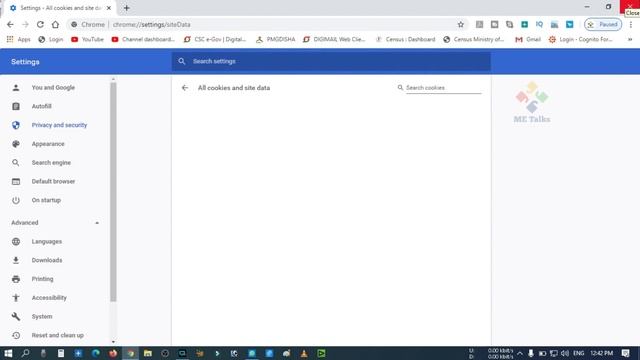Show more bookmarks with the chevron
The image size is (640, 360).
[x=630, y=39]
